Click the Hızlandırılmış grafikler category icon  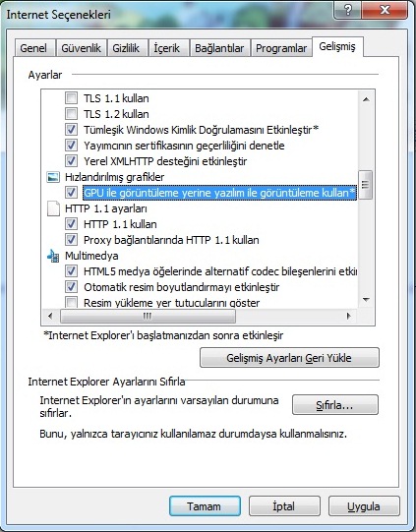point(53,177)
